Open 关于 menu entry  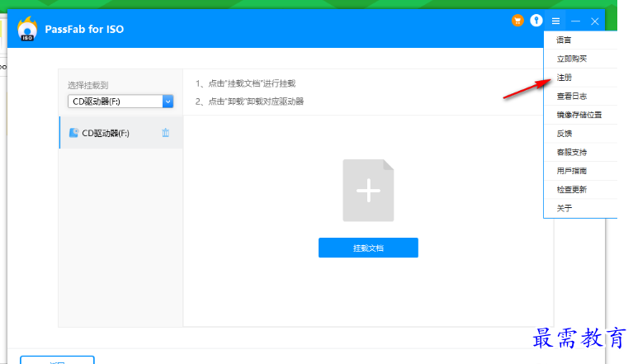[580, 208]
